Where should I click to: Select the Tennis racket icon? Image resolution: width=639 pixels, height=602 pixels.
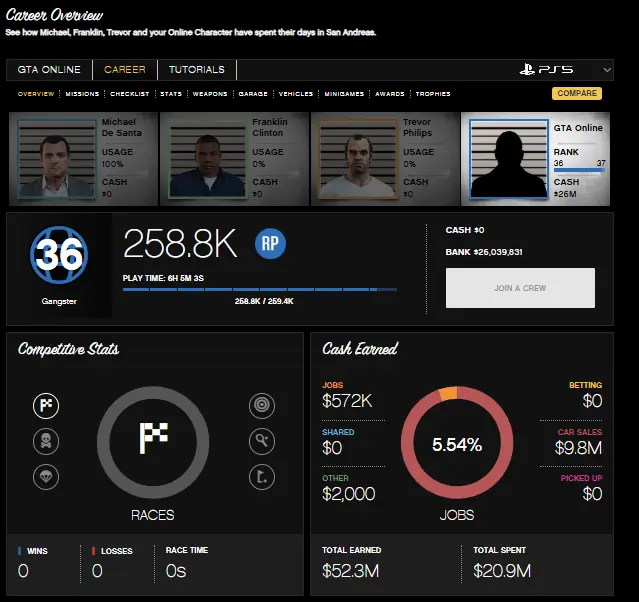click(260, 441)
